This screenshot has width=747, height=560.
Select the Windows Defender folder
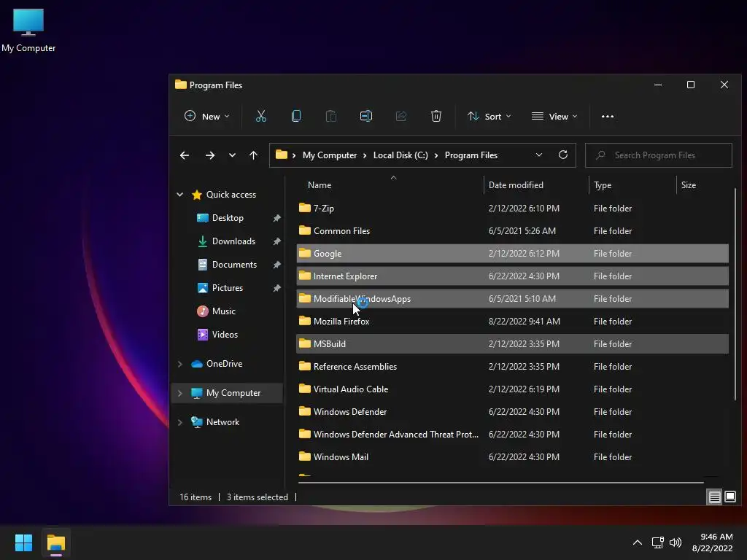[513, 411]
